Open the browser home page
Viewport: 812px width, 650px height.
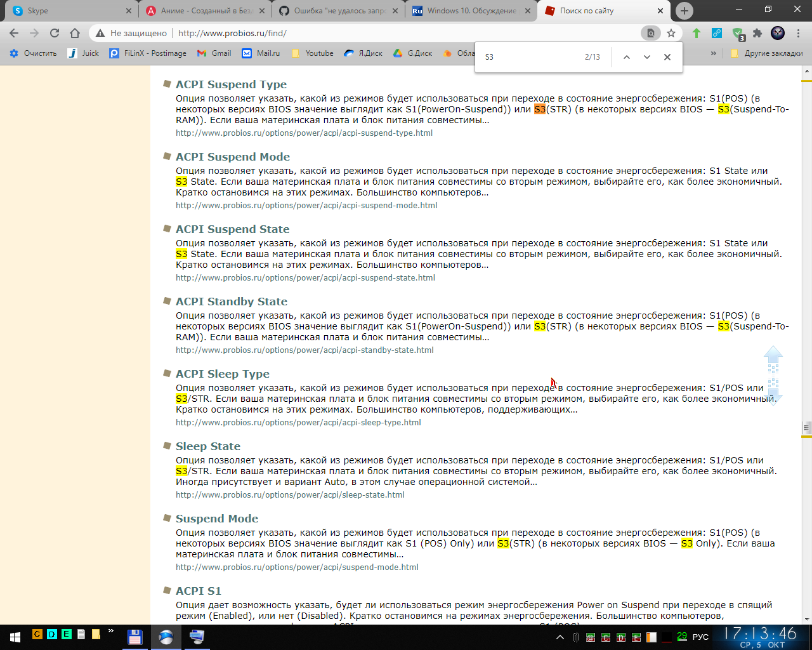tap(75, 33)
